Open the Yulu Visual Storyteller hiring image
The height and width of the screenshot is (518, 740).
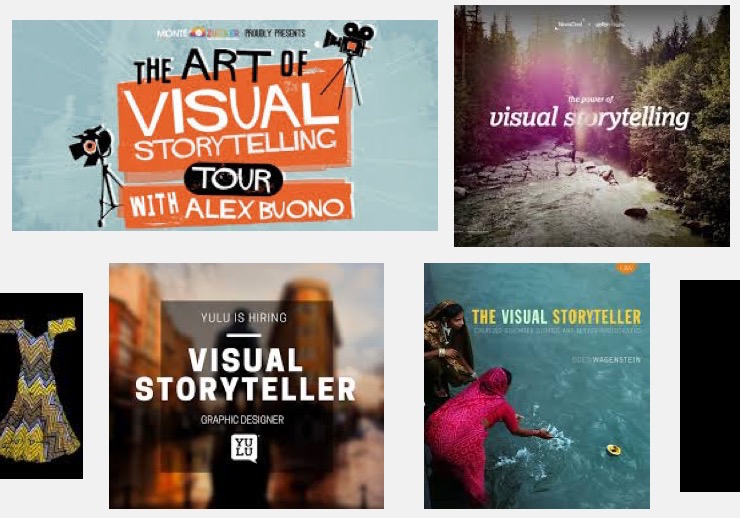point(246,386)
